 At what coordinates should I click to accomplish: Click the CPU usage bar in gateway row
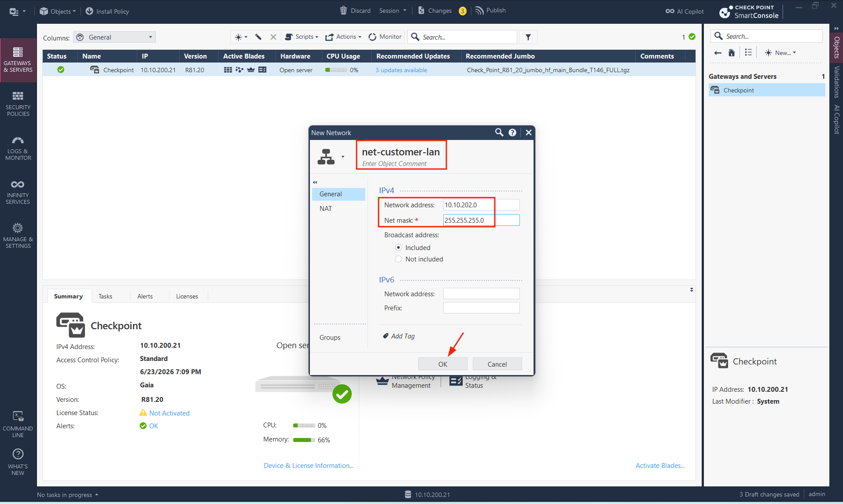click(x=336, y=70)
